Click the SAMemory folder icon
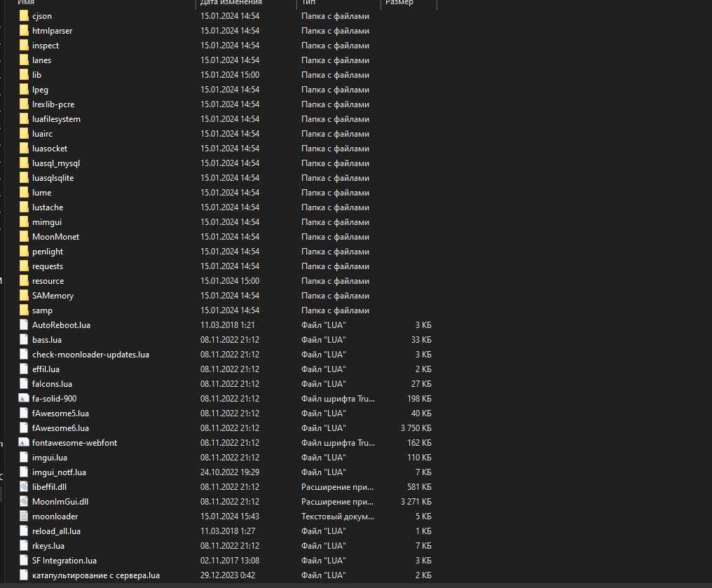Screen dimensions: 712x588 (25, 296)
